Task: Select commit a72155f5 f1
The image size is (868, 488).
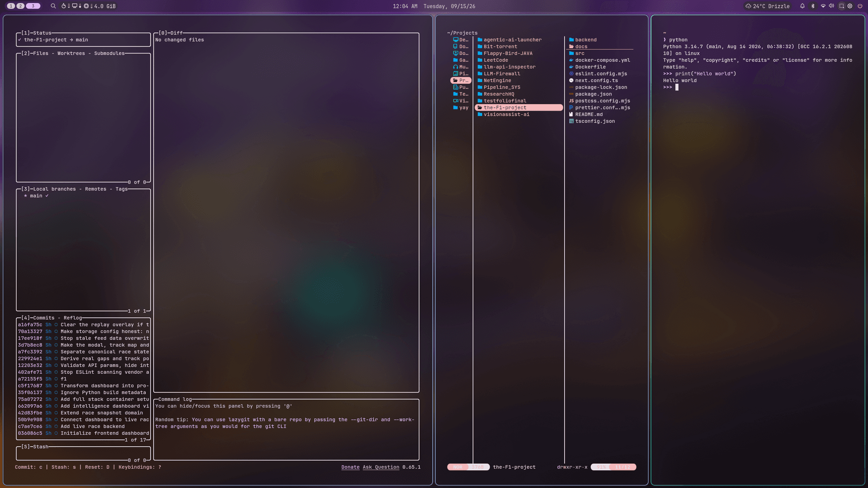Action: coord(83,379)
